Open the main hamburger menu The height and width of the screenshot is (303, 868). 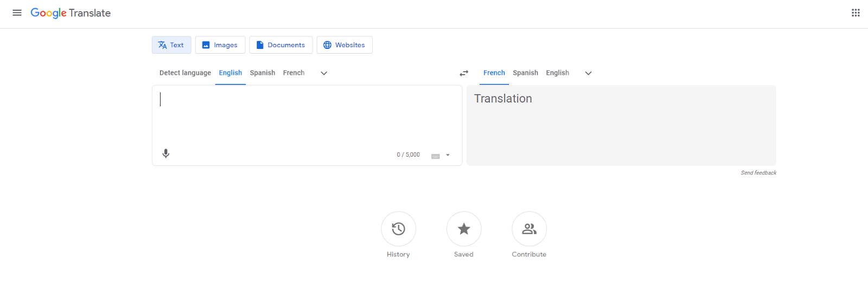(x=17, y=13)
